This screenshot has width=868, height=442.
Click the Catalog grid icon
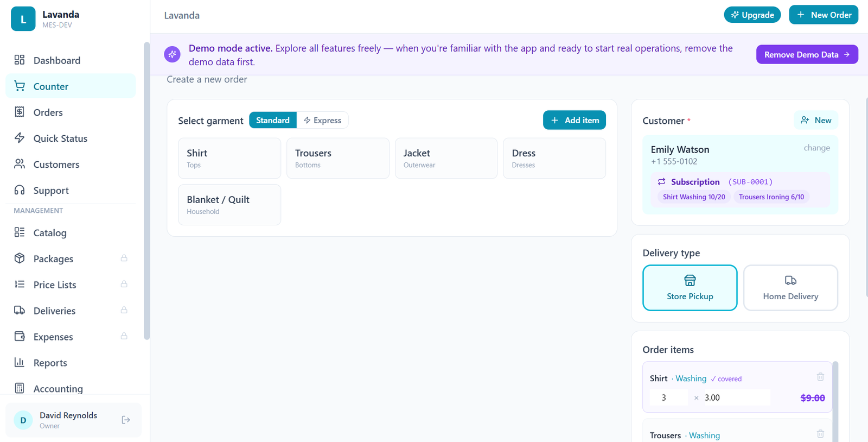[20, 232]
